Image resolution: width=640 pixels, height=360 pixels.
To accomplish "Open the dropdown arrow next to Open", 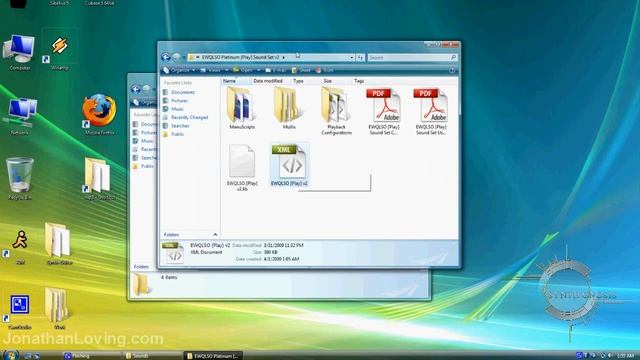I will point(258,70).
